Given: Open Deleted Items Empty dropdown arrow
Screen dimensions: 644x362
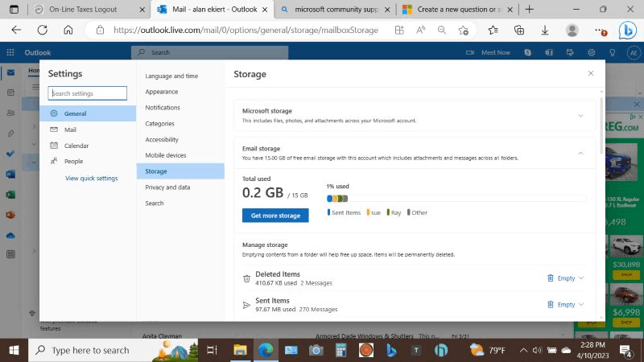Looking at the screenshot, I should pos(581,278).
